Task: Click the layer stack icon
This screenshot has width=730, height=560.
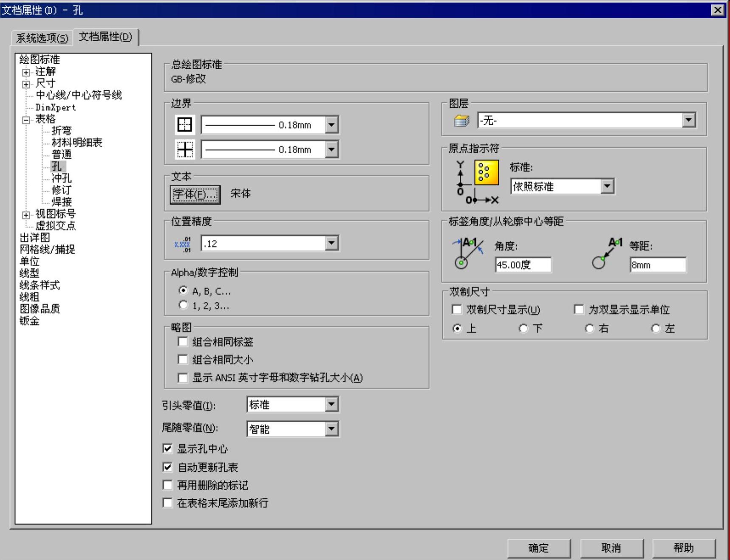Action: [461, 121]
